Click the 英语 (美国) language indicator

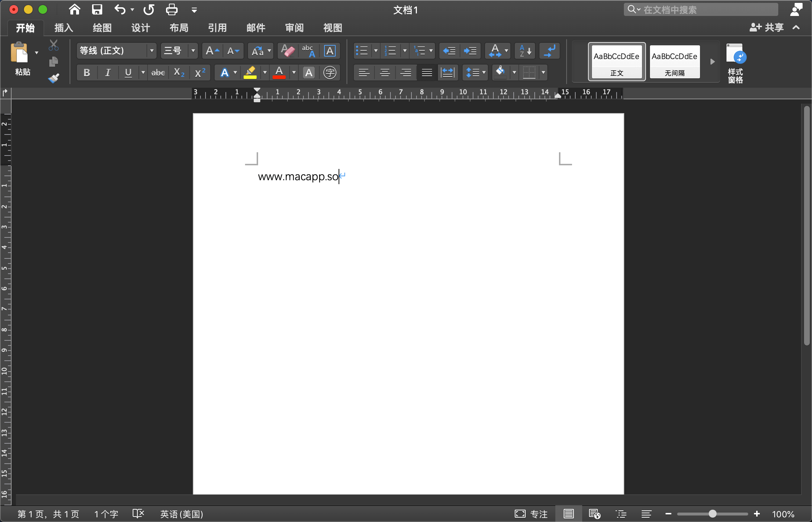point(182,514)
